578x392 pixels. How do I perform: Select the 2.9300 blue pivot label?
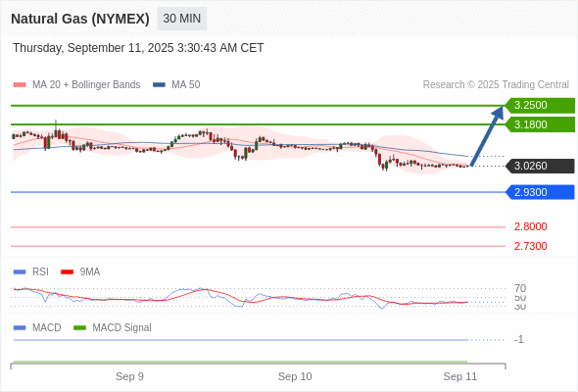point(540,192)
